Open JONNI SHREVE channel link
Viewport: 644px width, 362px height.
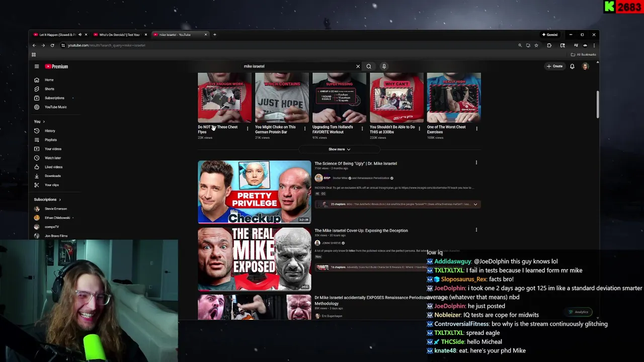coord(331,243)
